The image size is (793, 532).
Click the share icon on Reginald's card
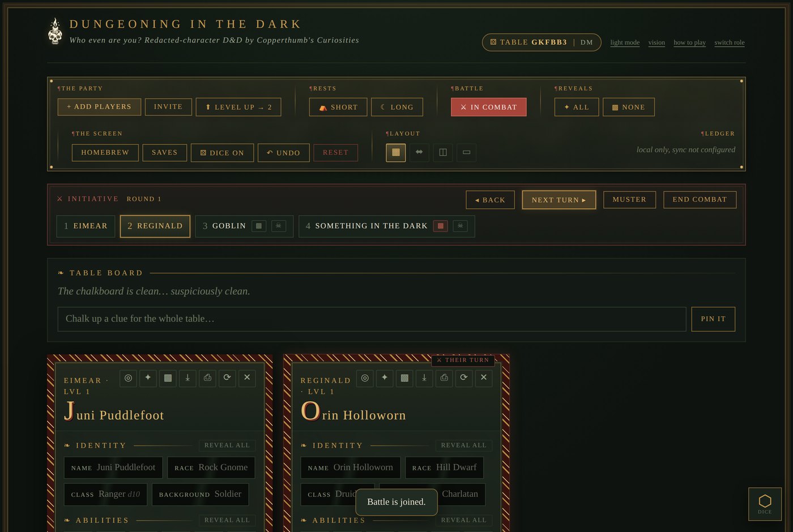[x=444, y=378]
